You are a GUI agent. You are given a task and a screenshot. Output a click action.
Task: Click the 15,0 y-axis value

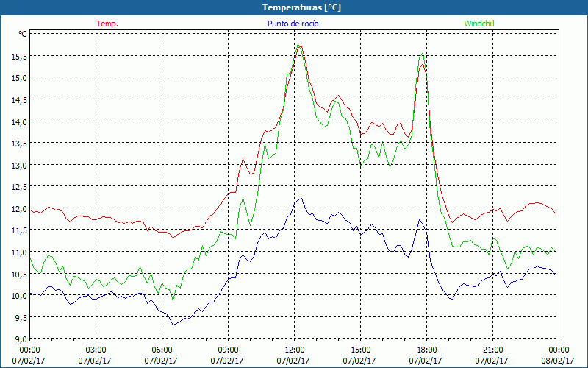tap(20, 78)
